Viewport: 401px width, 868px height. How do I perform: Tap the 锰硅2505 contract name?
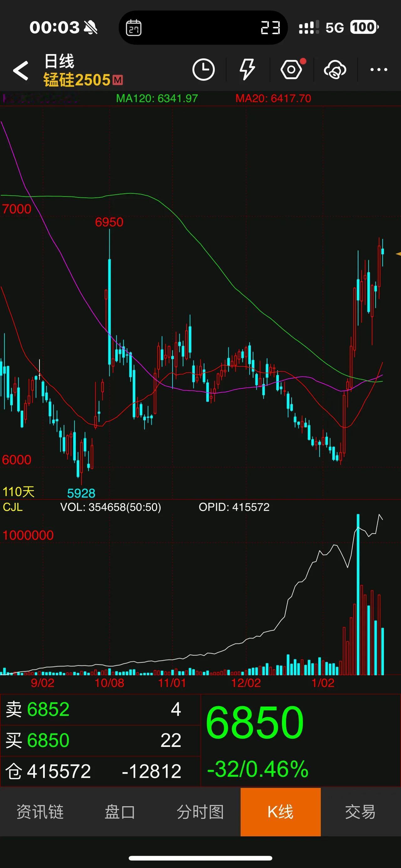(x=77, y=80)
